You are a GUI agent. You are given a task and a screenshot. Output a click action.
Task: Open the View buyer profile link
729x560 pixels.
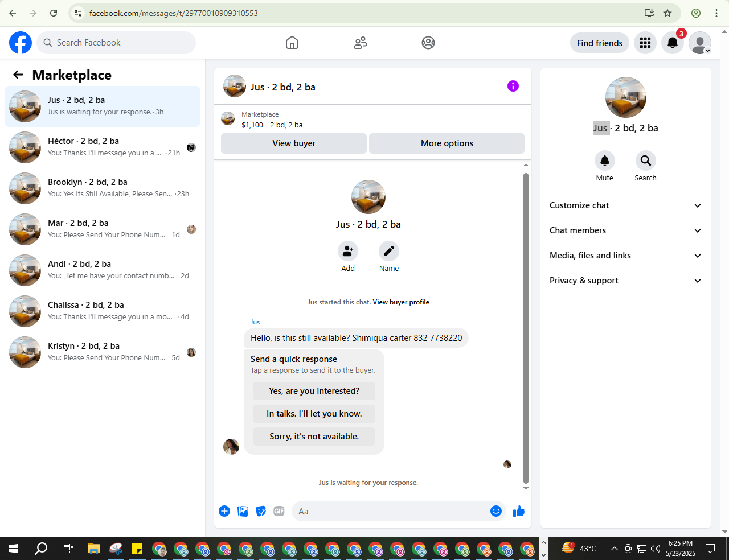(x=401, y=302)
